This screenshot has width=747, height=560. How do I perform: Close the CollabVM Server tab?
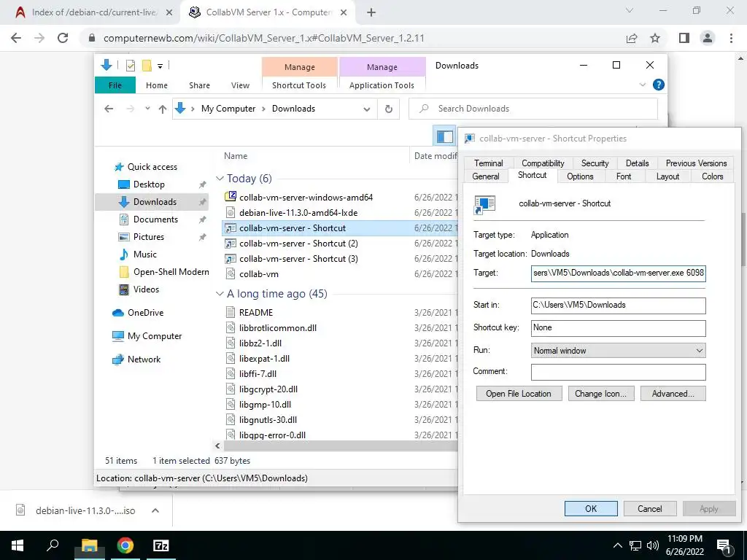[x=344, y=12]
